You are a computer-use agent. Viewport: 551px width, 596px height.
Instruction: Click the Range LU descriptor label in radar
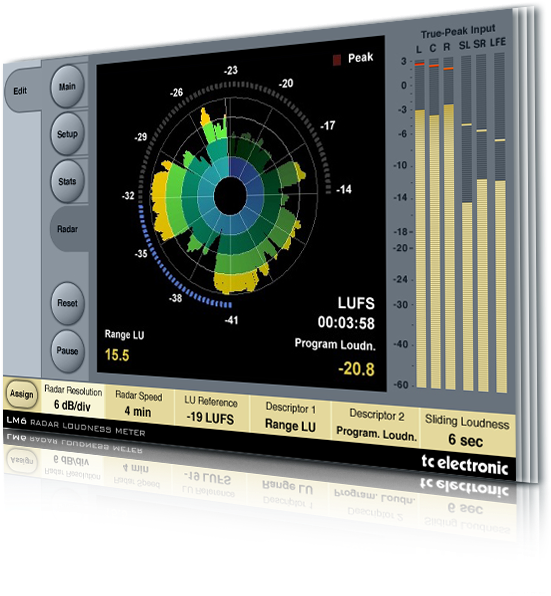[x=124, y=335]
